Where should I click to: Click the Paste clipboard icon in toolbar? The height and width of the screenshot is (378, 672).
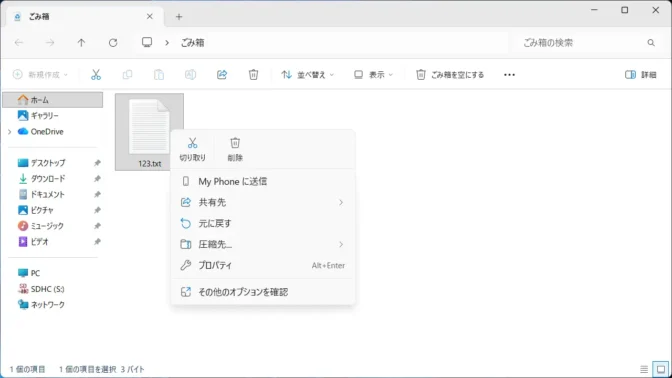pos(159,75)
